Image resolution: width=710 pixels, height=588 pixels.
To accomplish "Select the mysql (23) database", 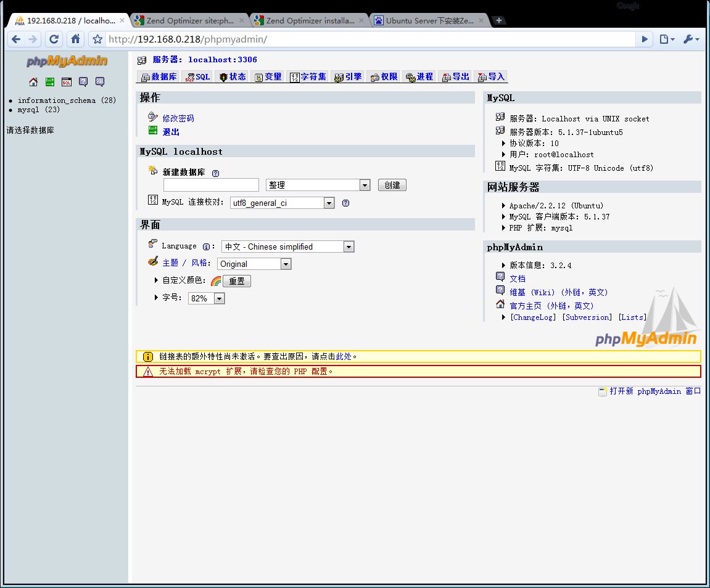I will pos(38,110).
